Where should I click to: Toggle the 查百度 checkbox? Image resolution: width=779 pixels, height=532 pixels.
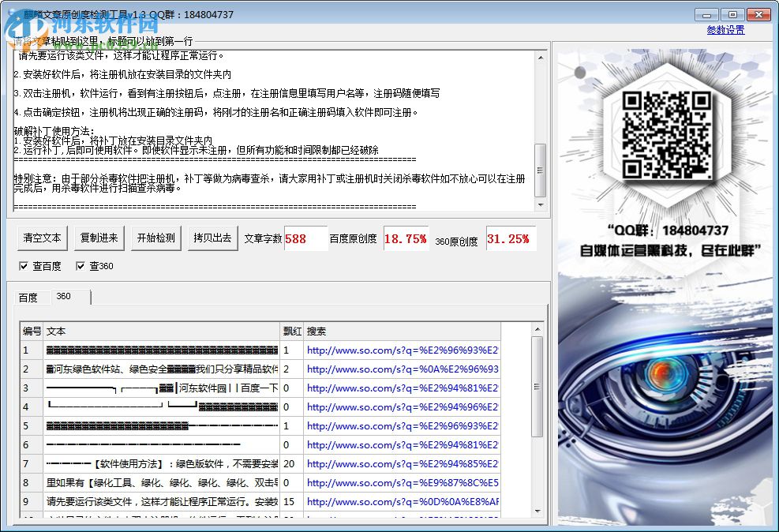24,266
